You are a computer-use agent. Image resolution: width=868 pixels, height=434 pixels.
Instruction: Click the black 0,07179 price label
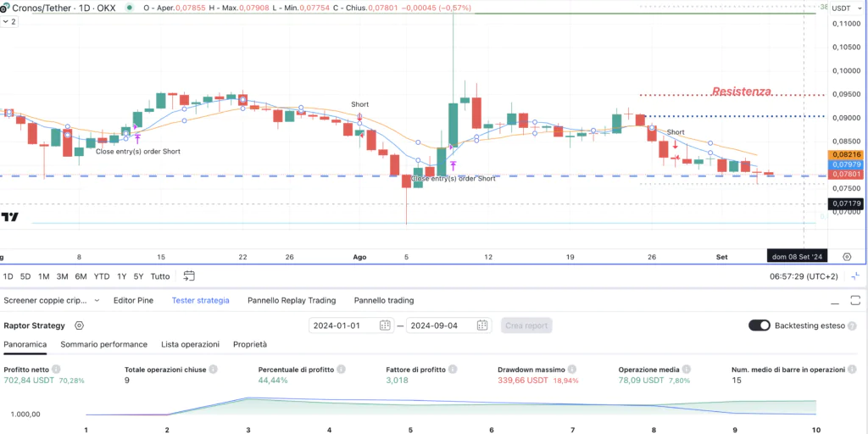coord(845,203)
